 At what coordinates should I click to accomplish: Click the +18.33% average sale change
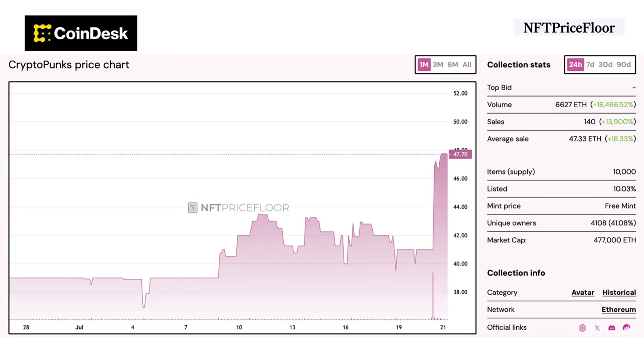coord(621,139)
